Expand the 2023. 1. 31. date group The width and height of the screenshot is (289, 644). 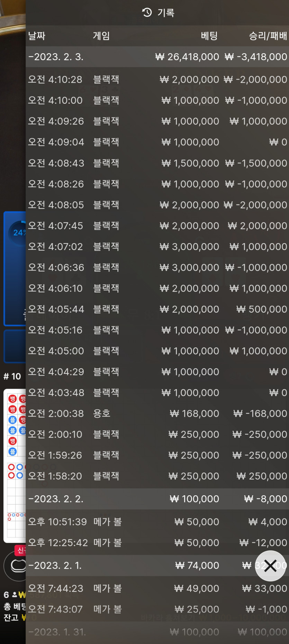157,632
